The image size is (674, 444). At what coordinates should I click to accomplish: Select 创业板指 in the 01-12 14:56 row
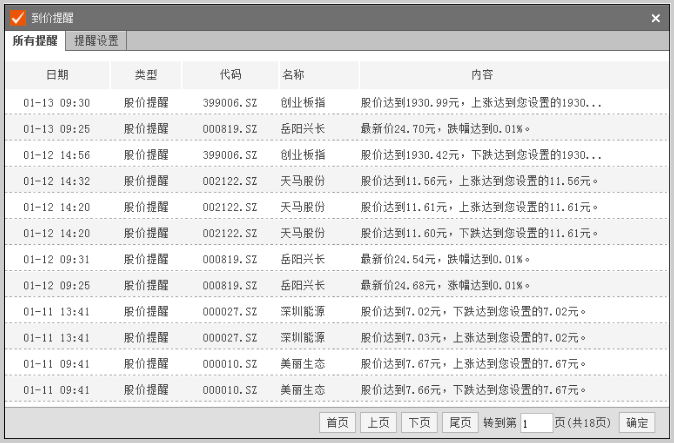click(303, 155)
